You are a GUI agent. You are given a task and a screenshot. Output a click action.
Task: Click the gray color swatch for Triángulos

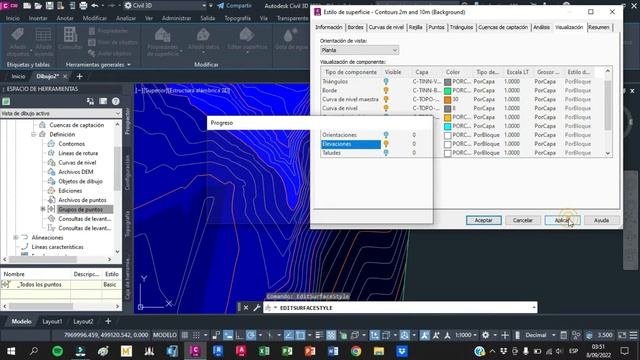(x=448, y=82)
